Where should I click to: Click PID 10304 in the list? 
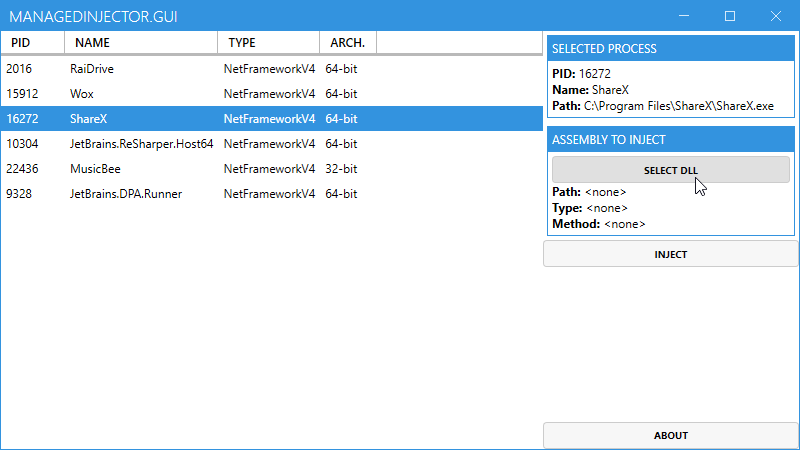tap(22, 144)
